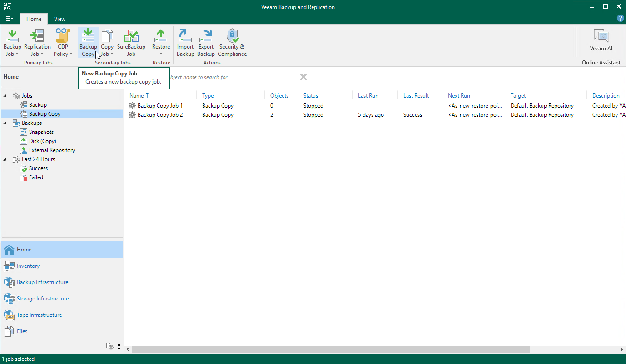Click the Copy Job ribbon icon
626x364 pixels.
coord(107,36)
